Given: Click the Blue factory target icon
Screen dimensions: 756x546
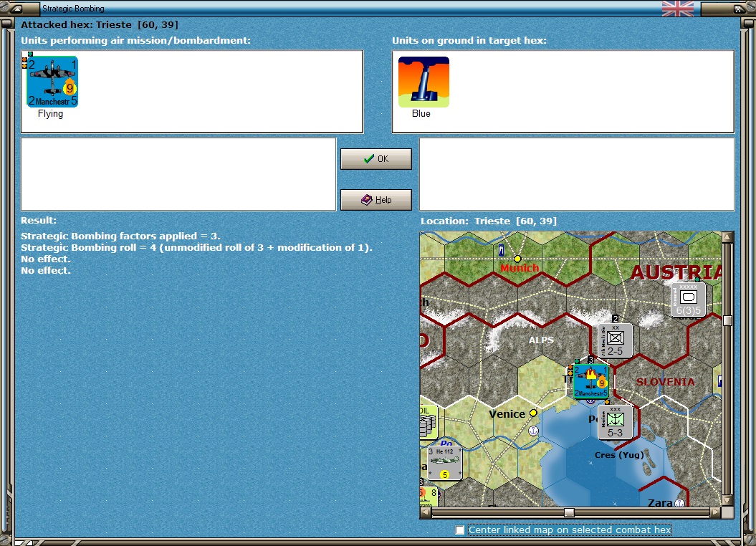Looking at the screenshot, I should (x=424, y=82).
